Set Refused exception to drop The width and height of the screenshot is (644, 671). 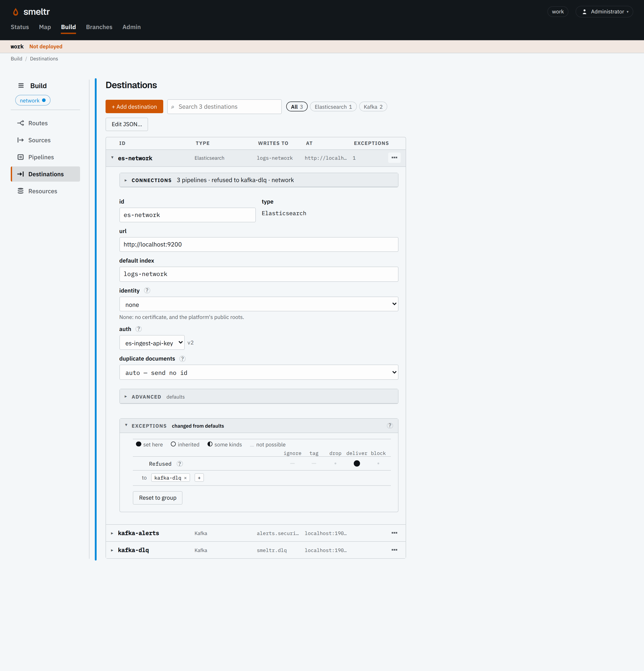tap(335, 463)
